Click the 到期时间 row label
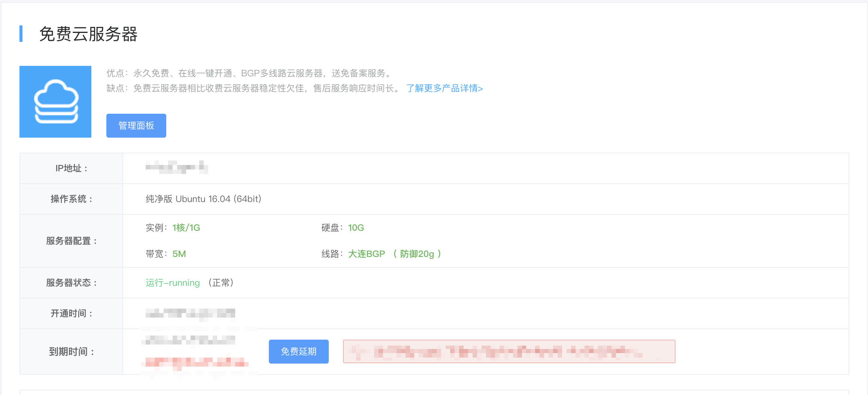 [72, 352]
